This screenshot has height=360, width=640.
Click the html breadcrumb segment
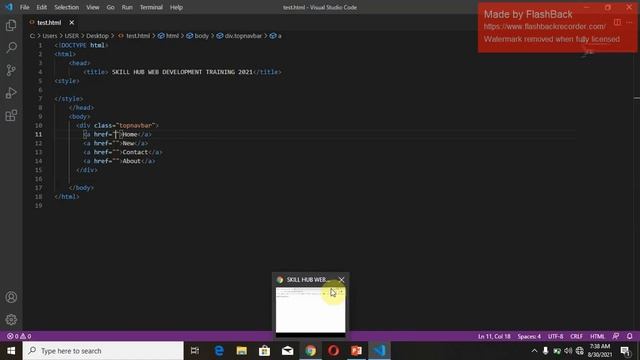[x=169, y=36]
